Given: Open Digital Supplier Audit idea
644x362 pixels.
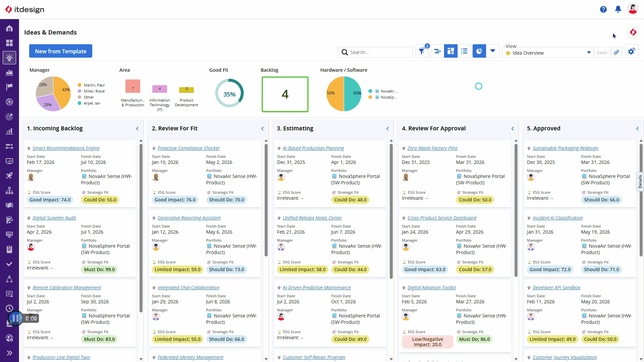Looking at the screenshot, I should click(54, 218).
